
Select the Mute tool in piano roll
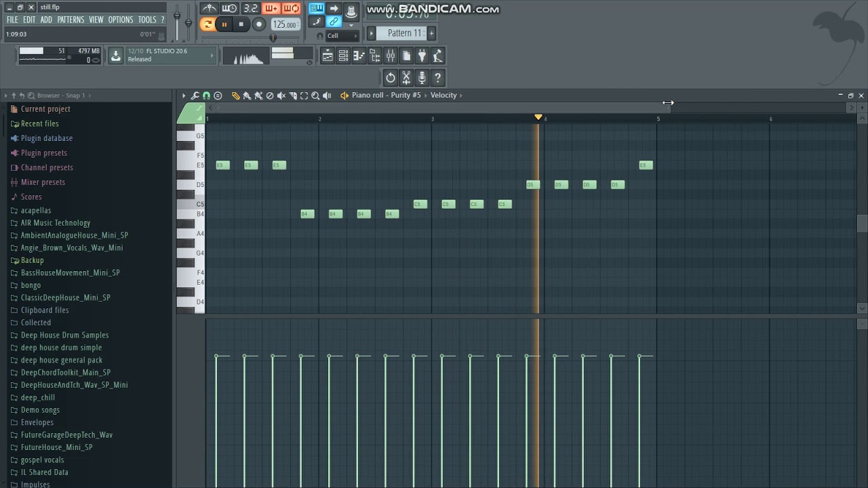pyautogui.click(x=281, y=96)
